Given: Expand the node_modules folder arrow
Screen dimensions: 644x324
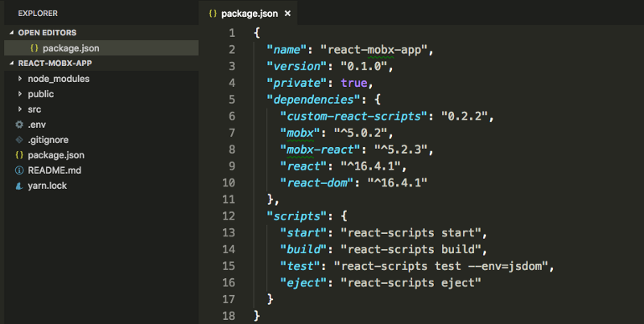Looking at the screenshot, I should click(x=19, y=78).
